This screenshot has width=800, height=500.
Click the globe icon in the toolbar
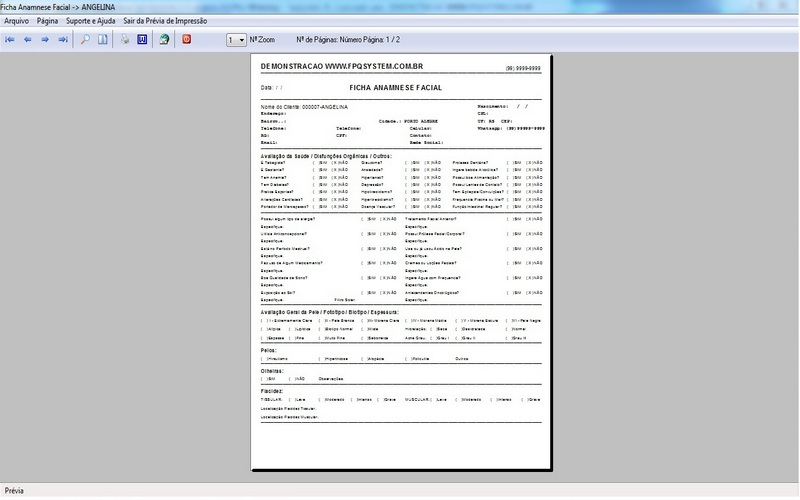[164, 40]
